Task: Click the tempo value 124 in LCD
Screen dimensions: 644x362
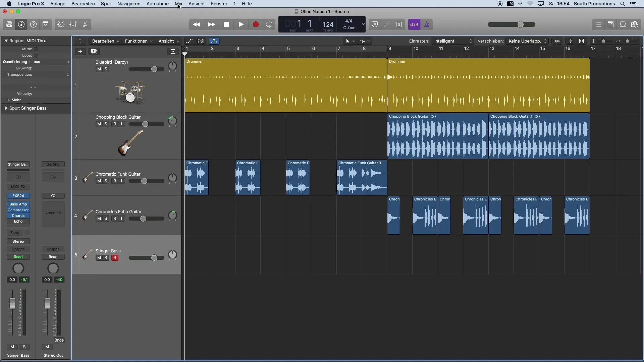Action: [328, 24]
